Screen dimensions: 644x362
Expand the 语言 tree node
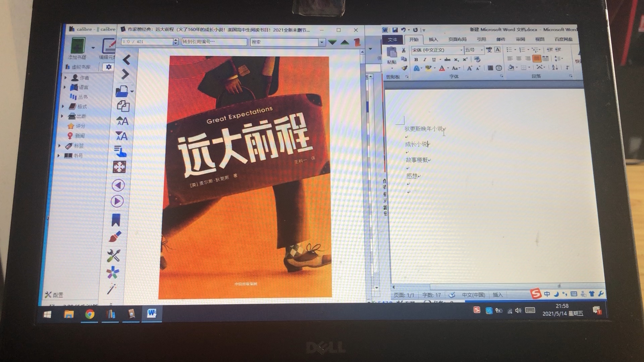pyautogui.click(x=65, y=87)
